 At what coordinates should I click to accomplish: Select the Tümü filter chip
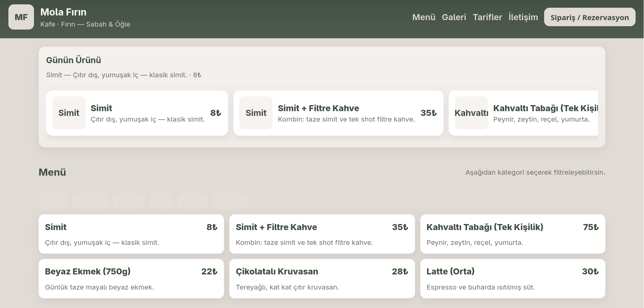[x=53, y=202]
